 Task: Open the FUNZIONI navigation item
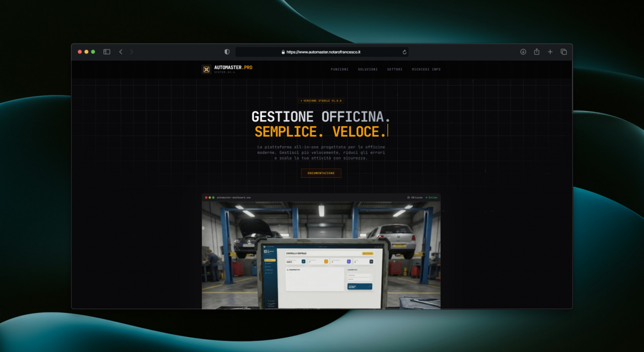click(340, 69)
